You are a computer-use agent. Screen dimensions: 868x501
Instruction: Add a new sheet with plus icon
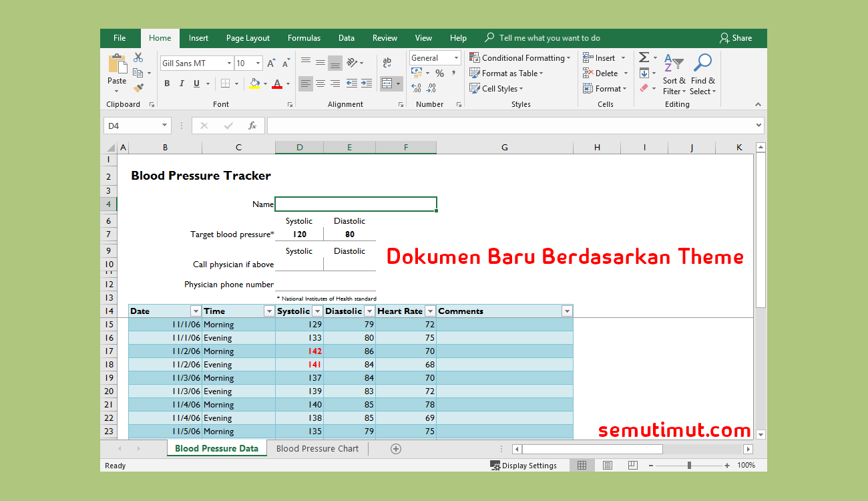[396, 449]
